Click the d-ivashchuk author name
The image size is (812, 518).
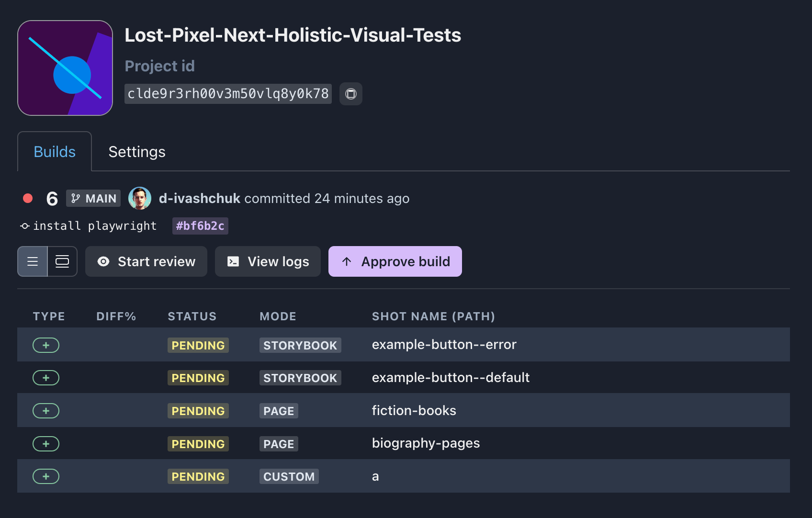pos(200,198)
